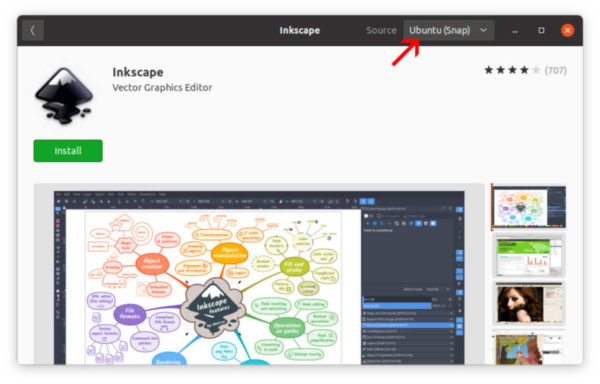Minimize the software window
This screenshot has height=384, width=600.
(515, 30)
